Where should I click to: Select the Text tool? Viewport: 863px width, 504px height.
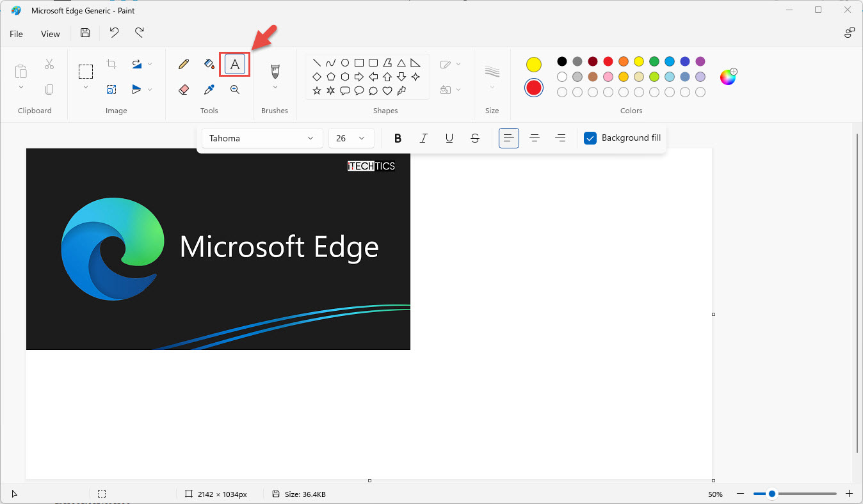(235, 64)
